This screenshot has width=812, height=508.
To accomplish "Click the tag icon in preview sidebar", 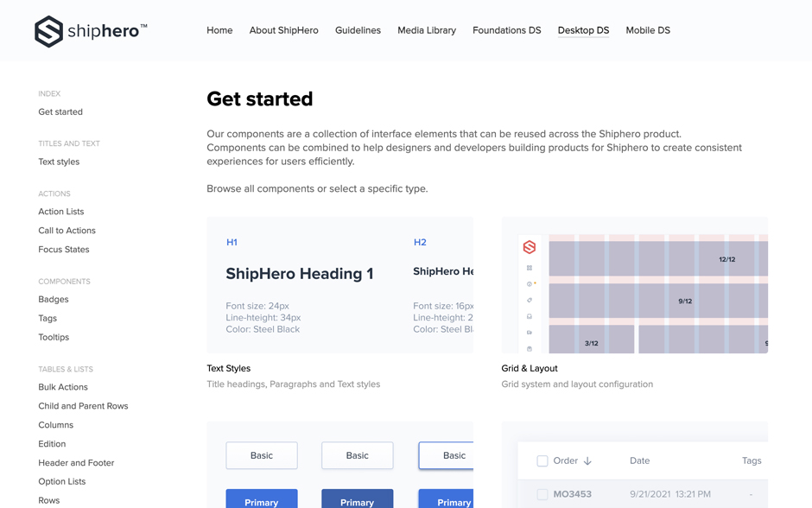I will coord(530,301).
